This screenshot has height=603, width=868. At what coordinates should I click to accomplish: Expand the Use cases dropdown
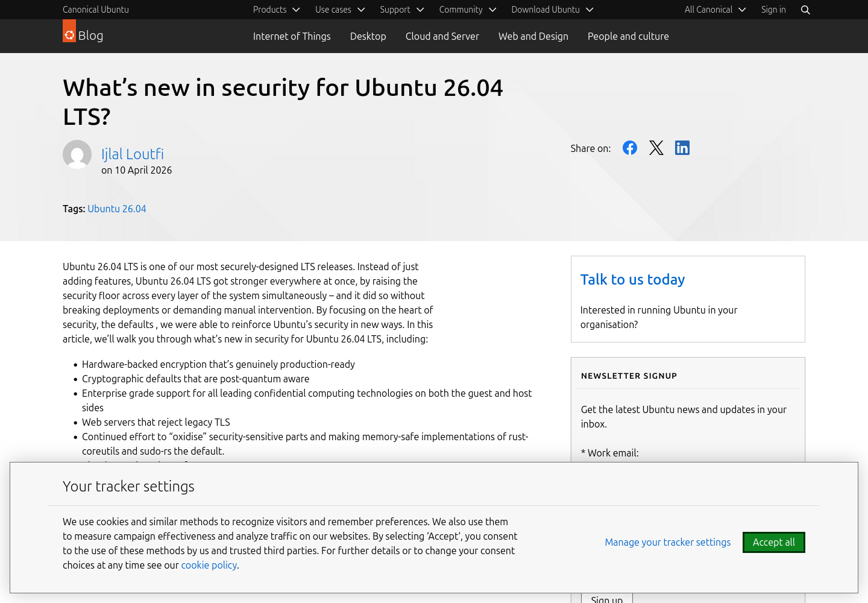pos(340,10)
